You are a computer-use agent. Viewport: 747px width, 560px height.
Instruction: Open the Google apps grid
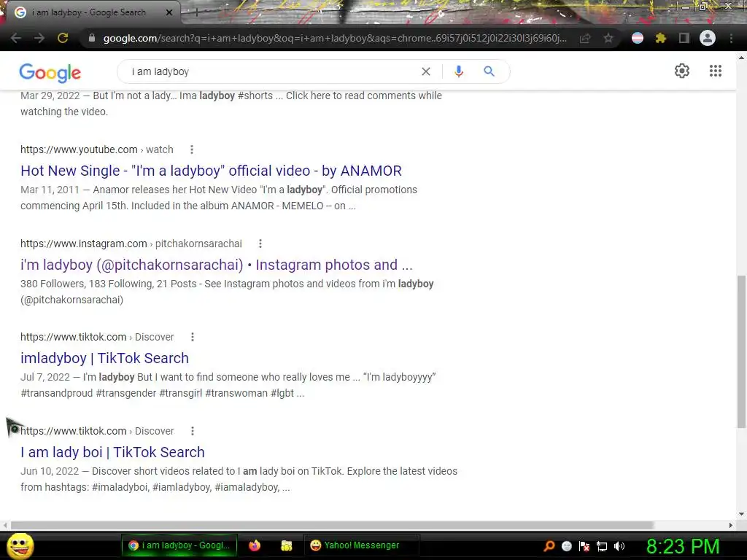[716, 71]
